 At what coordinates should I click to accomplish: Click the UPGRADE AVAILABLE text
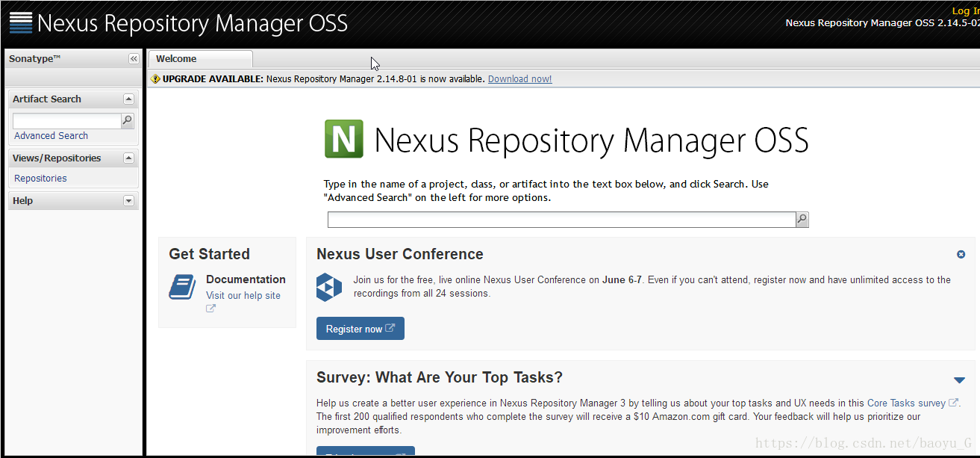(x=213, y=79)
